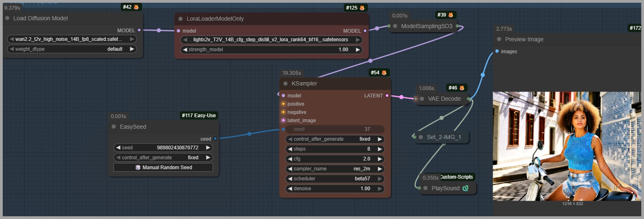Open the sampler_name dropdown in KSampler
The image size is (644, 219).
point(335,169)
